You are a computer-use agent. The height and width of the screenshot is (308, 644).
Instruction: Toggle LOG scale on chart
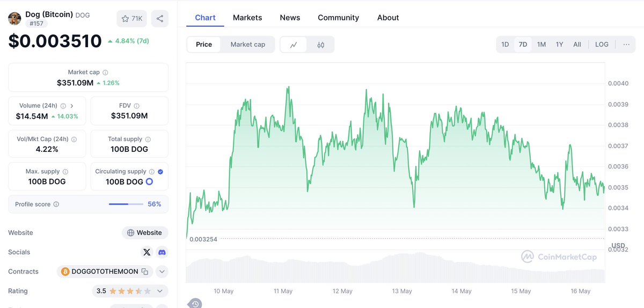coord(602,45)
